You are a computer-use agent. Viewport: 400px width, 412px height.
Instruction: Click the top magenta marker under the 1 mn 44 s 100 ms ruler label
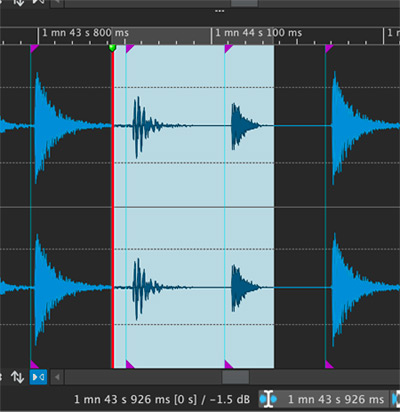click(x=228, y=49)
